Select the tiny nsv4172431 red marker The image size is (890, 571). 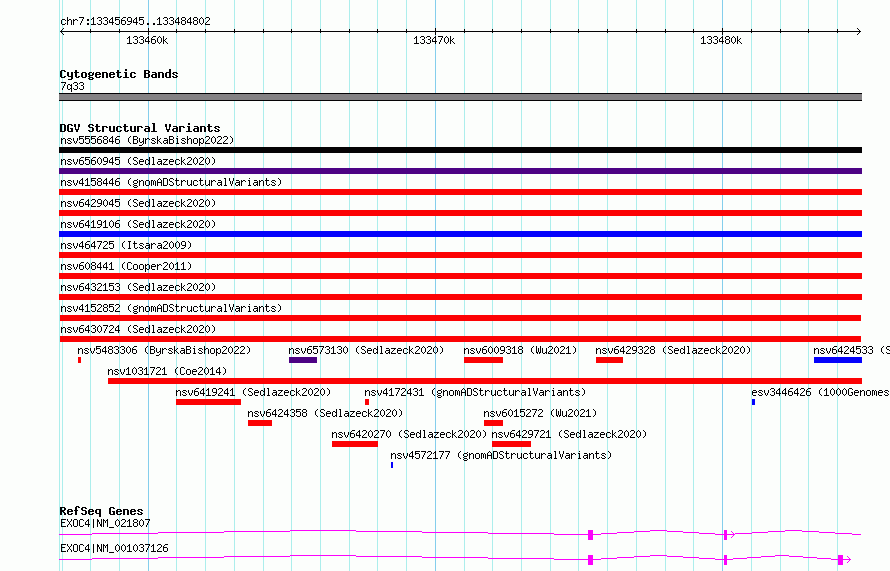point(367,402)
